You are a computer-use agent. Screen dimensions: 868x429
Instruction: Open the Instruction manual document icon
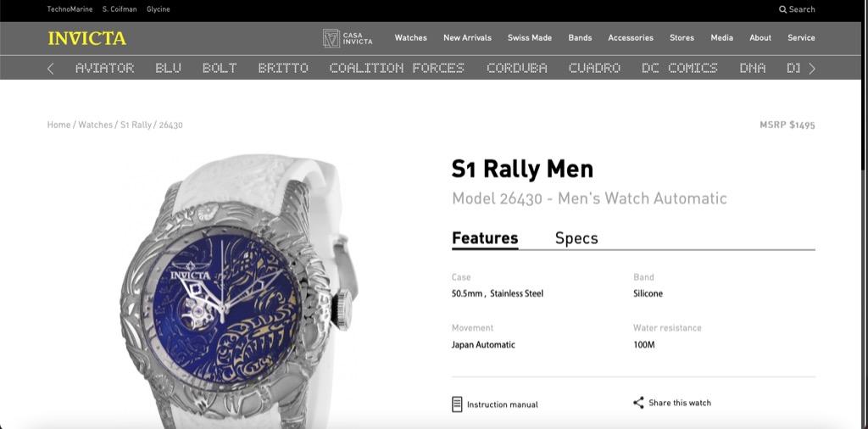pos(457,404)
